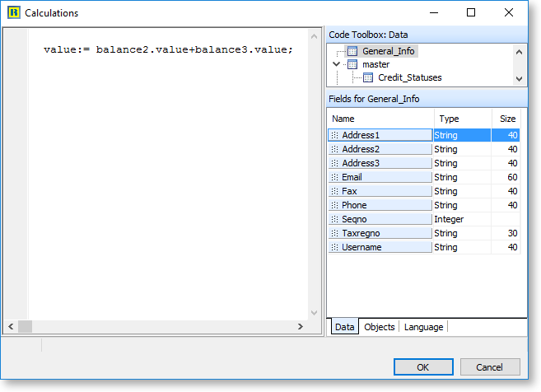Screen dimensions: 541x392
Task: Click the drag grip beside Address1
Action: pyautogui.click(x=334, y=135)
